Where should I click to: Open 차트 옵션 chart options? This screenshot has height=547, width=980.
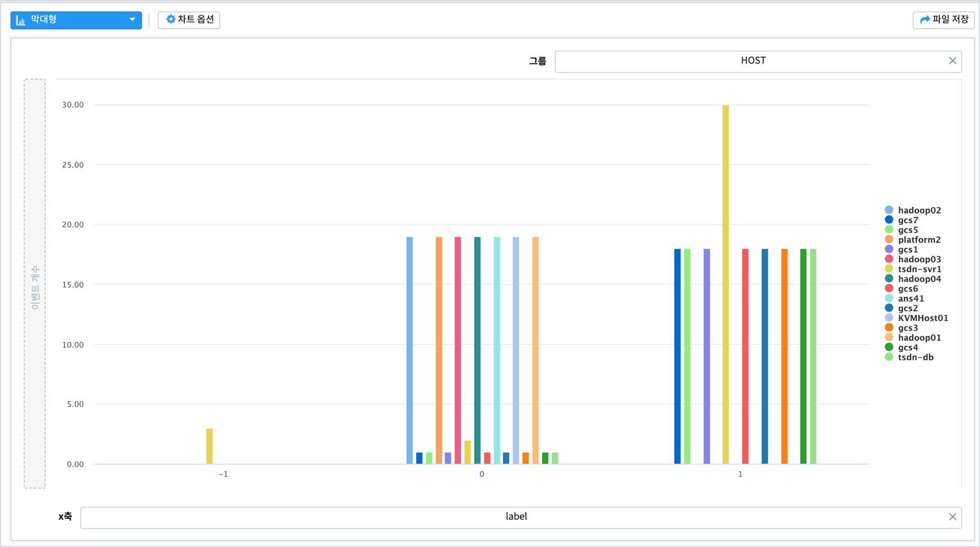(x=189, y=20)
